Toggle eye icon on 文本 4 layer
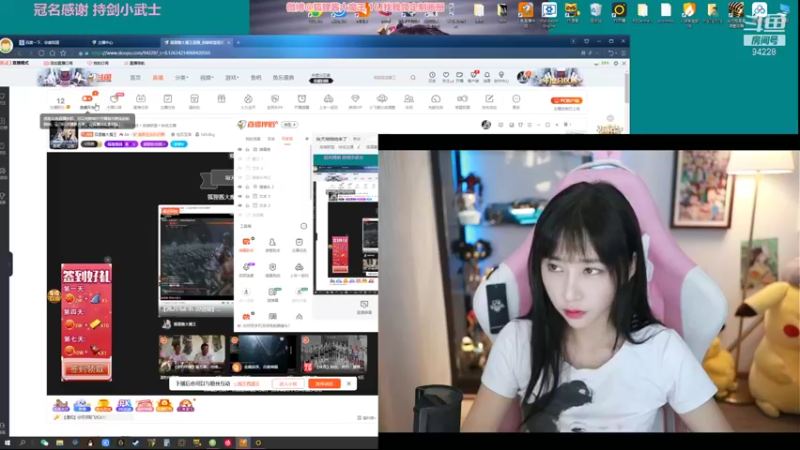Screen dimensions: 800x450 240,168
